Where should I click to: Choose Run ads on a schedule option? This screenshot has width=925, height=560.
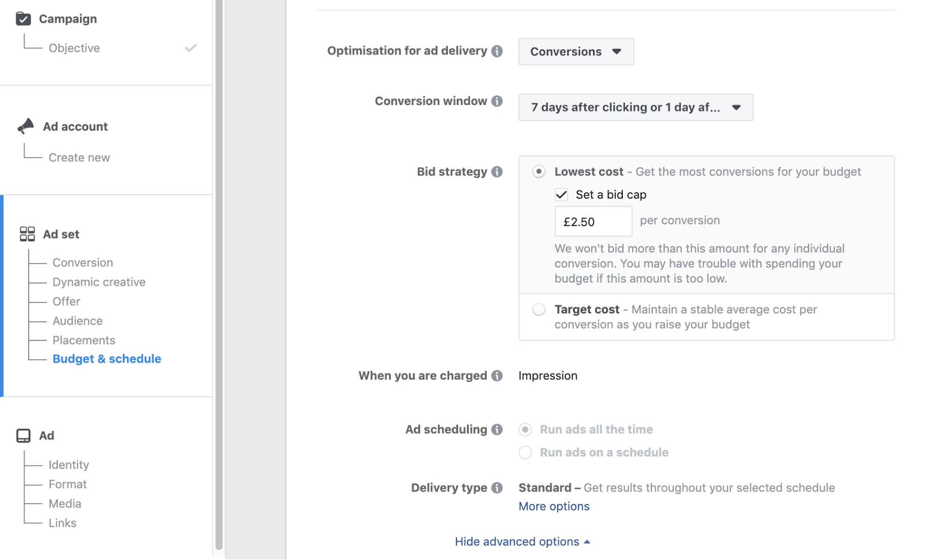(525, 452)
